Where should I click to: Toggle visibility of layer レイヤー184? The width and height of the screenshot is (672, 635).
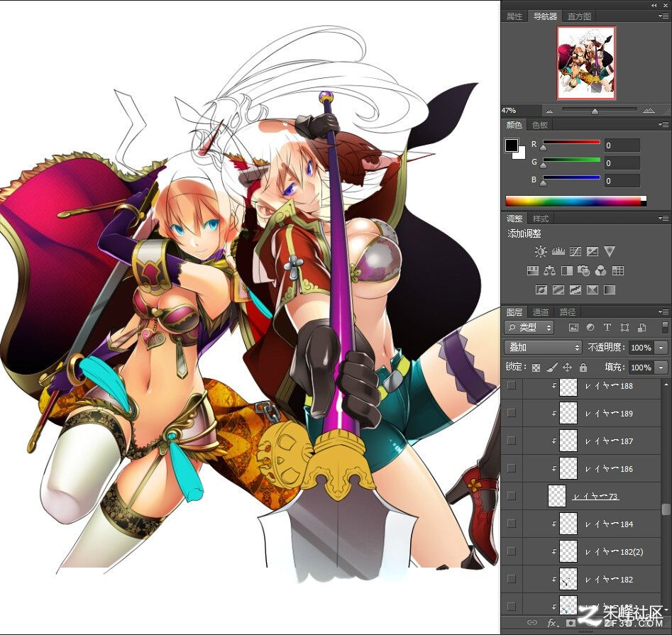512,524
